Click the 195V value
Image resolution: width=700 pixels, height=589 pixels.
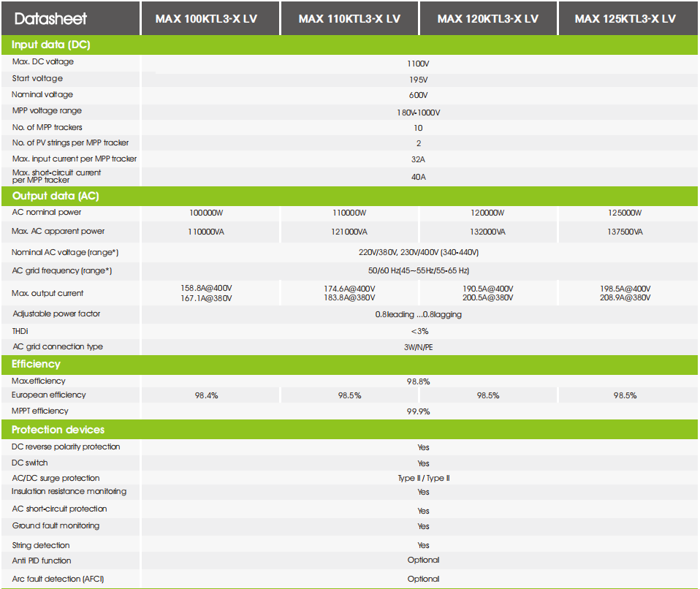(419, 80)
